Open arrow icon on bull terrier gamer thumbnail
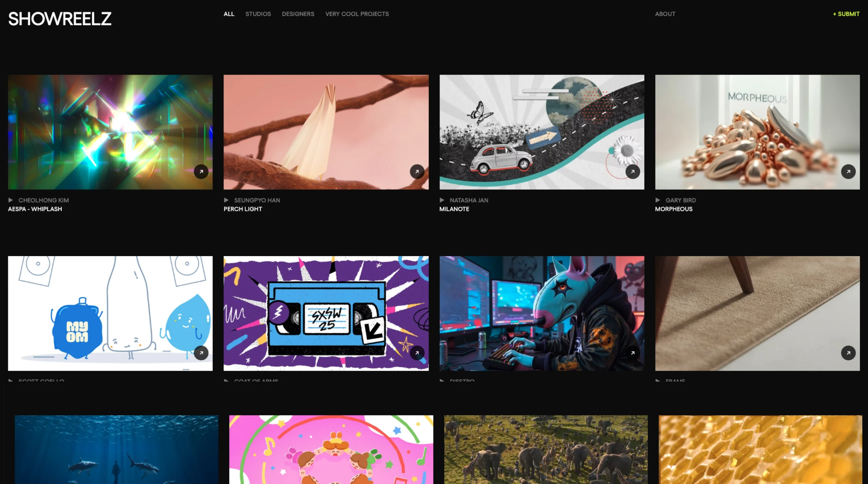The height and width of the screenshot is (484, 868). tap(633, 353)
